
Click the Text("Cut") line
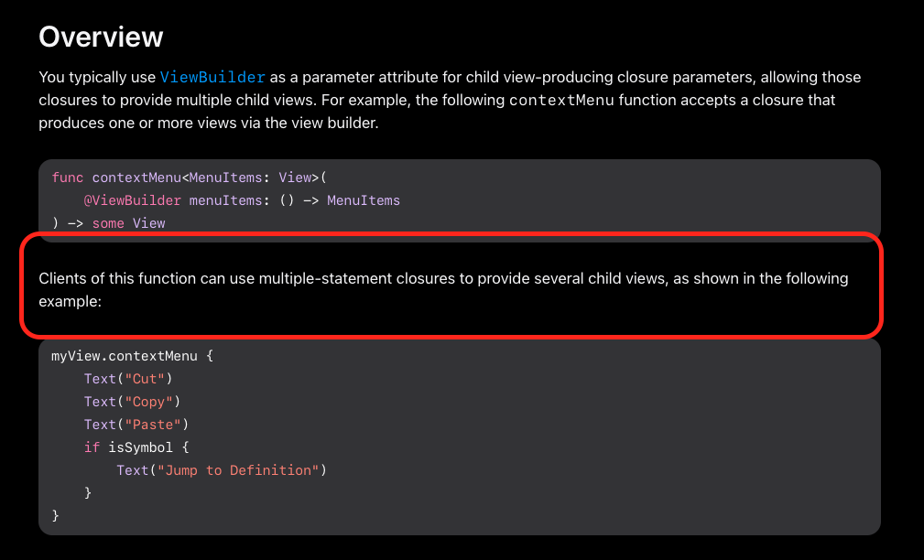(128, 378)
